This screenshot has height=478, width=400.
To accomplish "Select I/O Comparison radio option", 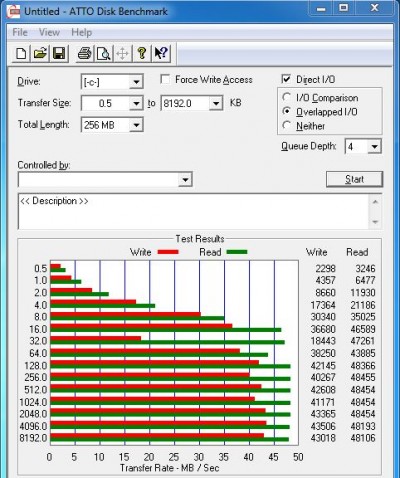I will (286, 97).
